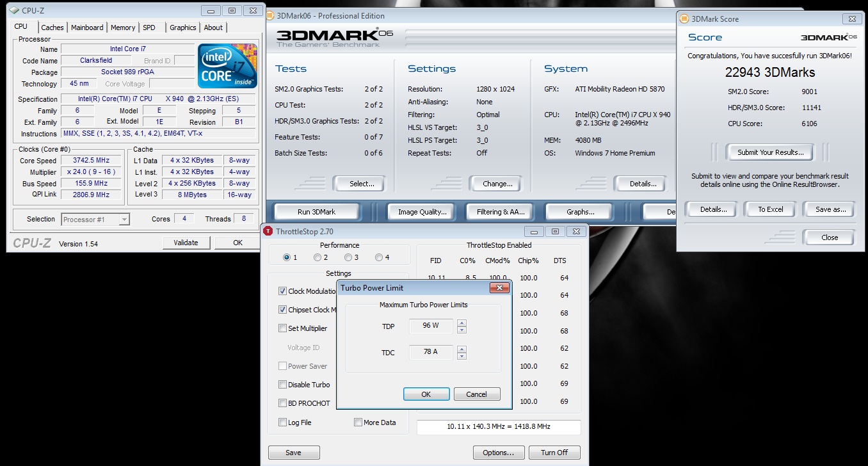
Task: Increase the TDP value with up arrow
Action: pos(462,323)
